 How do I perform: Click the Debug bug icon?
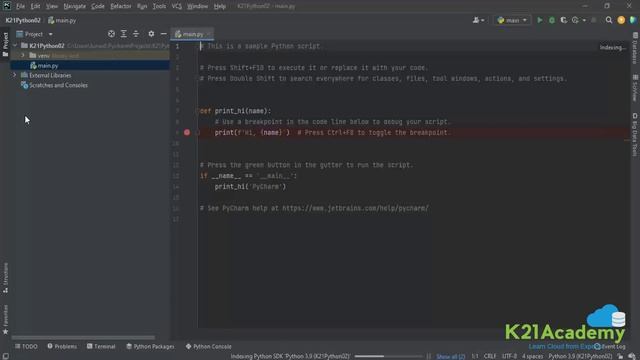click(x=552, y=20)
